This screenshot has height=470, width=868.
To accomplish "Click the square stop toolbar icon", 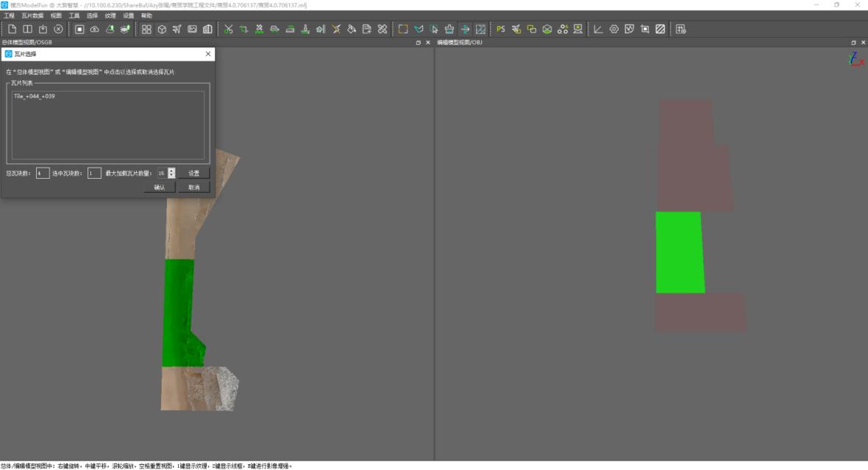I will 79,29.
